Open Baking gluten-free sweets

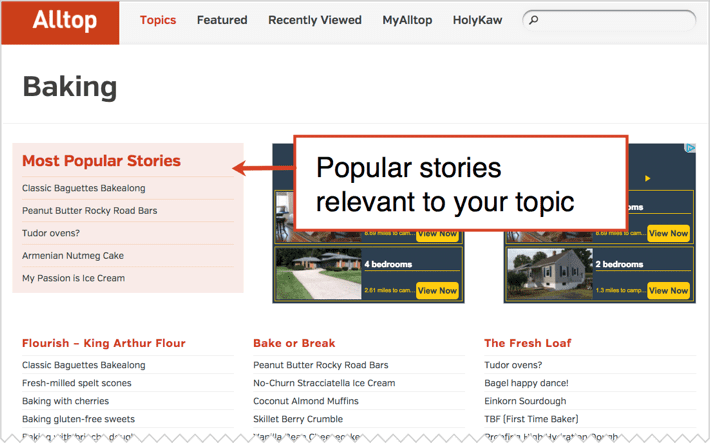point(78,419)
